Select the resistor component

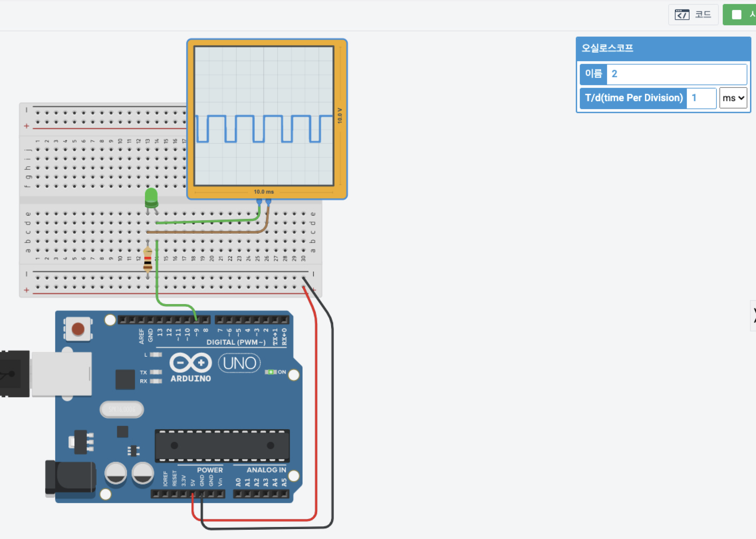pyautogui.click(x=148, y=260)
